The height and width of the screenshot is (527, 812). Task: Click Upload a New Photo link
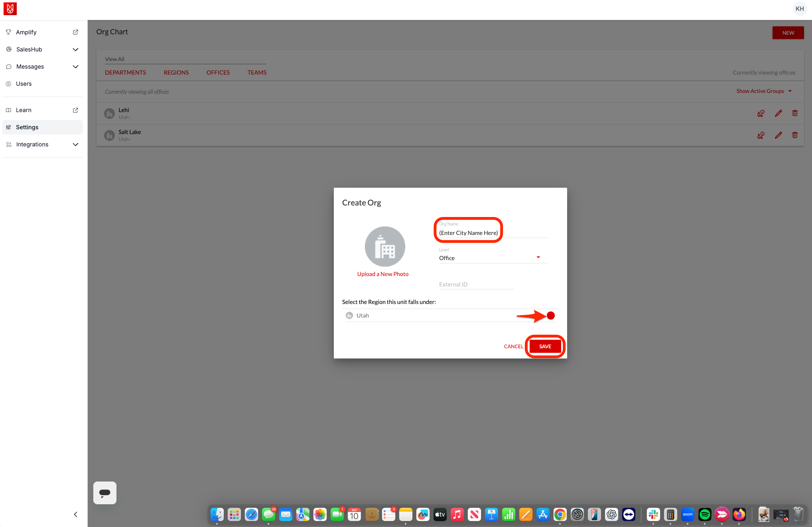pyautogui.click(x=382, y=274)
